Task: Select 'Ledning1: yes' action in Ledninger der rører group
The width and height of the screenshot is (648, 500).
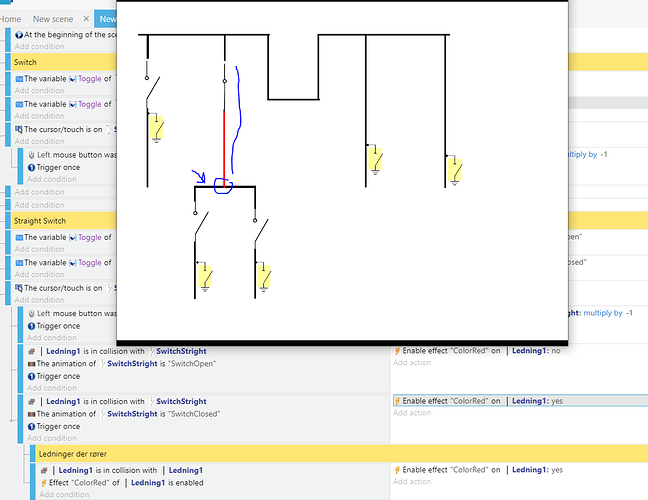Action: point(478,470)
